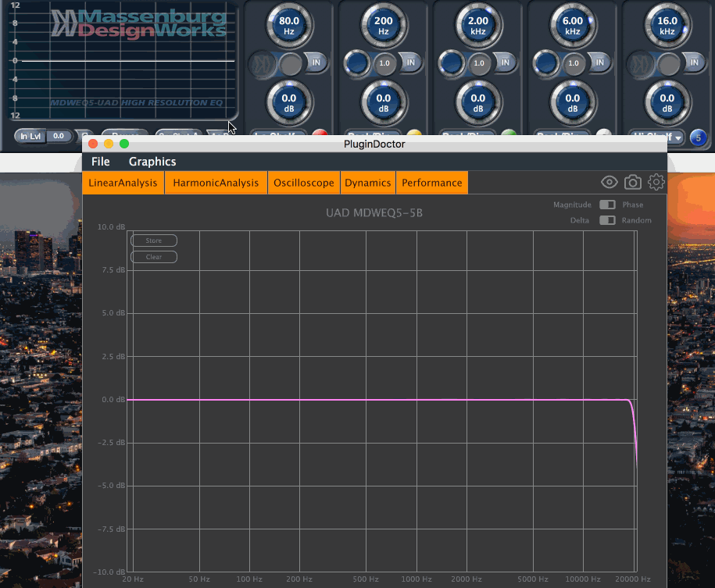Viewport: 715px width, 588px height.
Task: Click the UAD MDWEQ5-5B plugin title
Action: 374,213
